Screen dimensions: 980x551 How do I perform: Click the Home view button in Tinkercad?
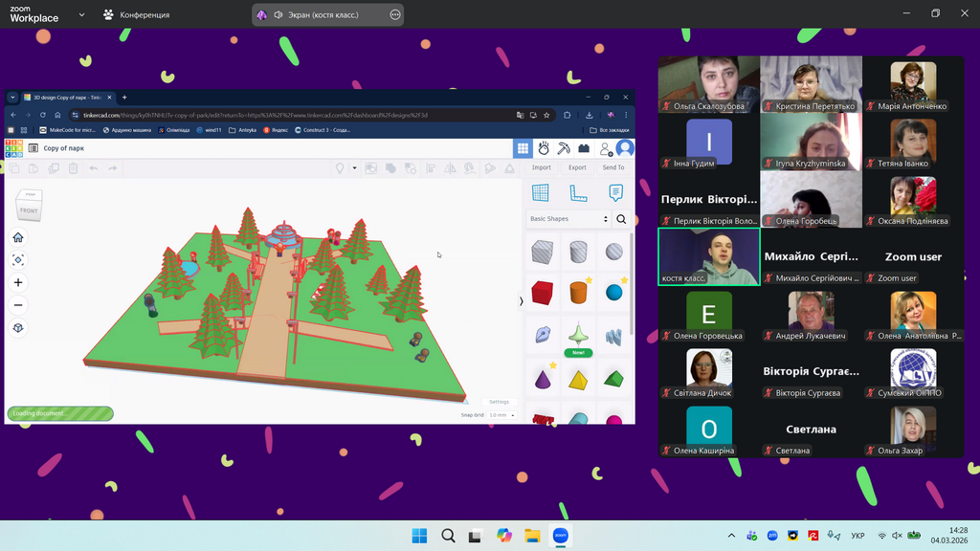click(18, 237)
